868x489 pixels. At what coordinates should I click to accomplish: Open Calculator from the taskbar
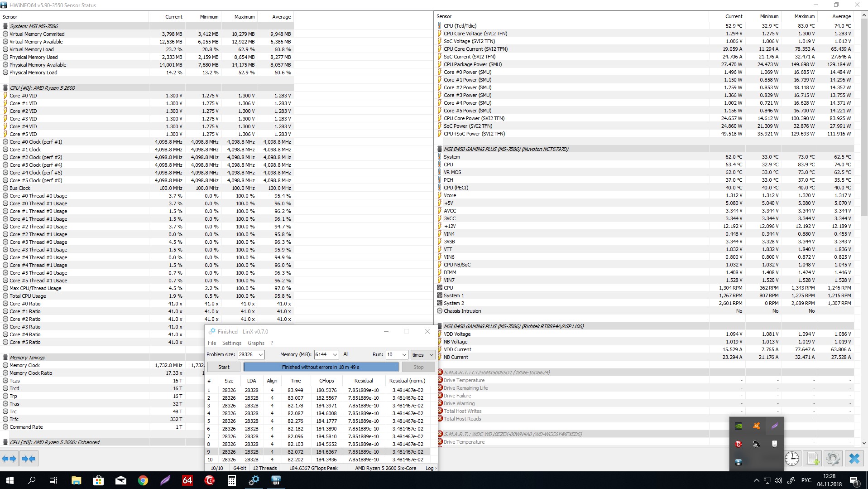(231, 480)
